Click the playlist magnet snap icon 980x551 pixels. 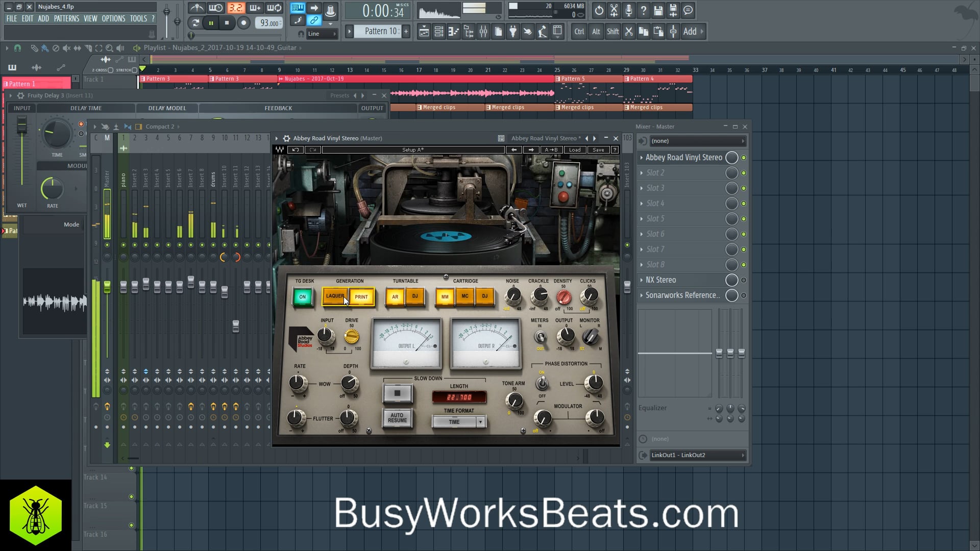(x=17, y=48)
